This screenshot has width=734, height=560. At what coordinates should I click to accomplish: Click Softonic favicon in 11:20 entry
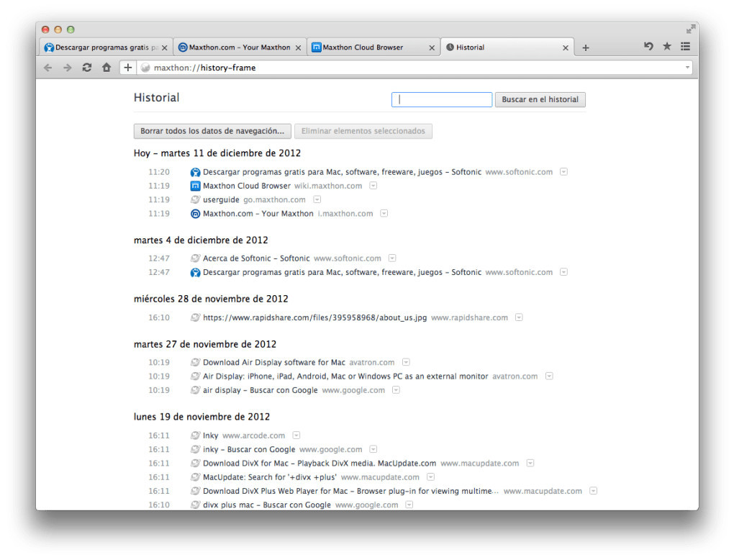(195, 172)
